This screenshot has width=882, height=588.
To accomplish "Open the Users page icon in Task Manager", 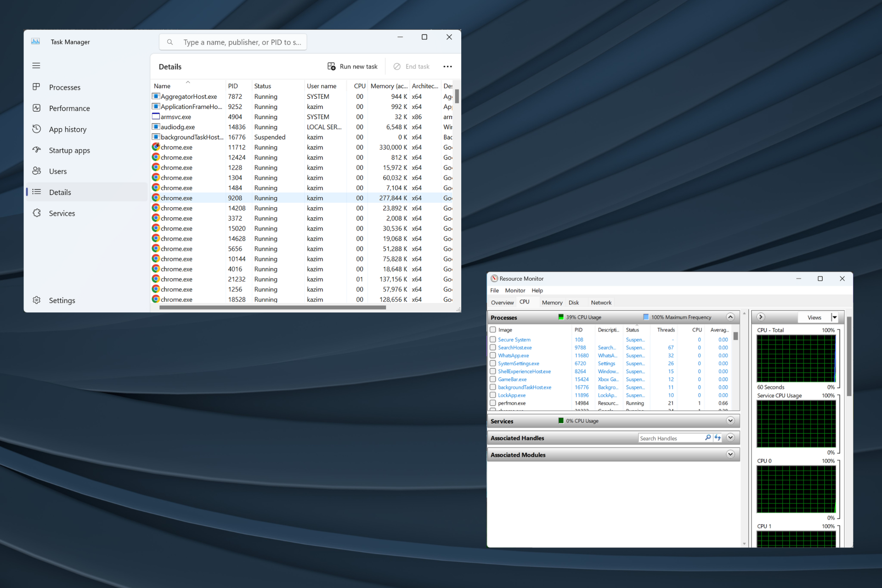I will pyautogui.click(x=36, y=171).
